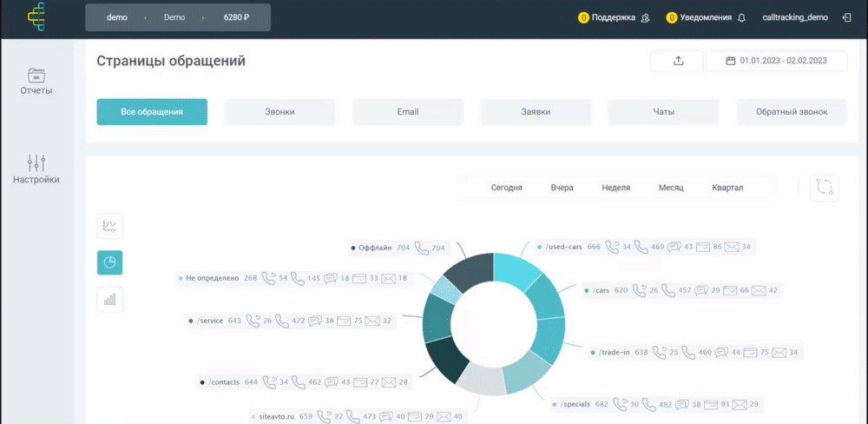This screenshot has width=868, height=424.
Task: Switch to bar chart view icon
Action: click(109, 299)
